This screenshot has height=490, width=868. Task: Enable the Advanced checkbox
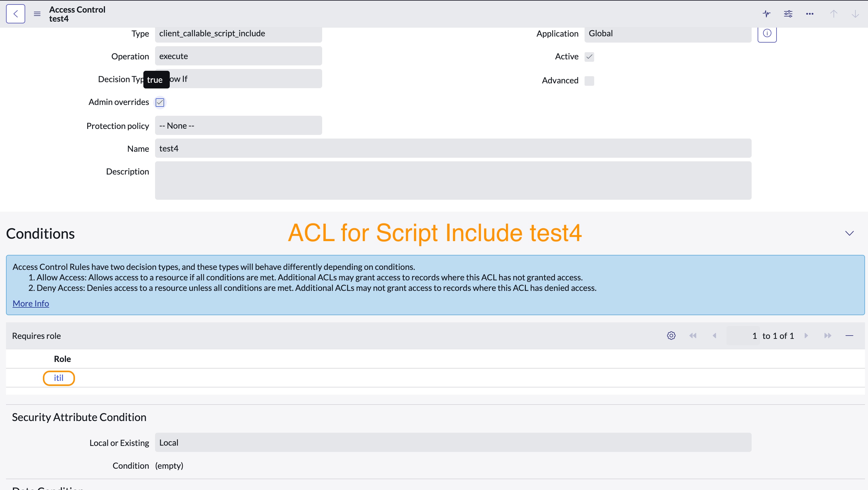pyautogui.click(x=589, y=81)
